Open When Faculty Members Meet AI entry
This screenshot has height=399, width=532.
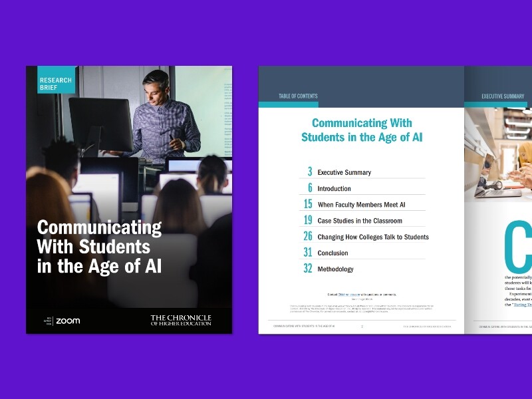coord(361,205)
